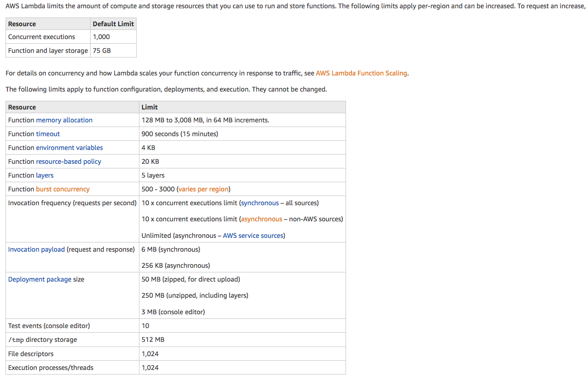Screen dimensions: 588x381
Task: Click the 900 seconds (15 minutes) value
Action: point(180,134)
